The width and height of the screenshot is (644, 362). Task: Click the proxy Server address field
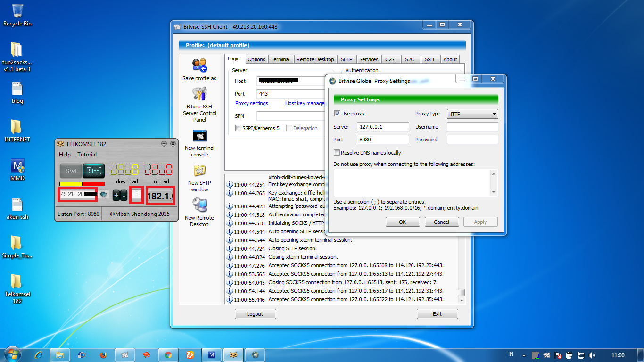pyautogui.click(x=383, y=127)
